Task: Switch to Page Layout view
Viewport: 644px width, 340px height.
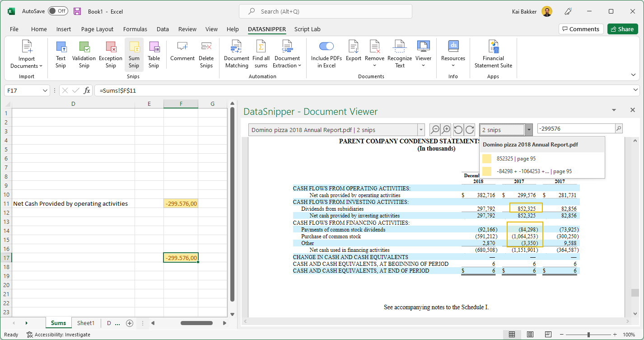Action: pyautogui.click(x=530, y=335)
